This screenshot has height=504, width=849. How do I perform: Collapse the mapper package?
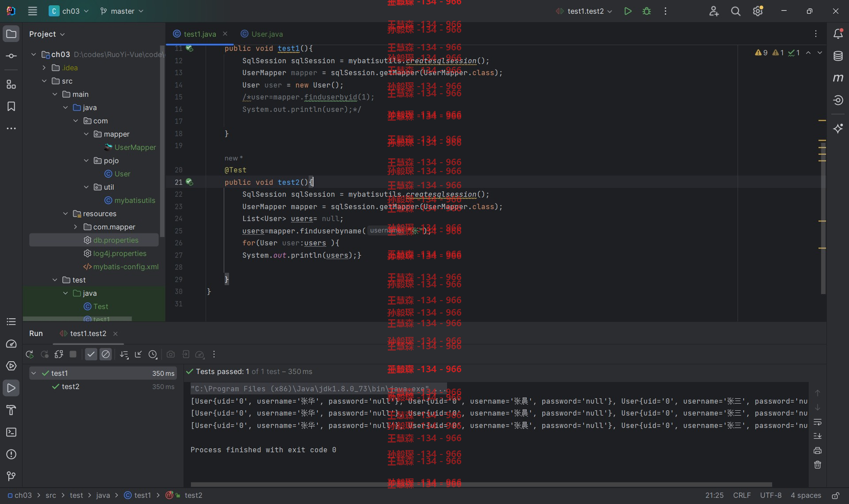86,134
